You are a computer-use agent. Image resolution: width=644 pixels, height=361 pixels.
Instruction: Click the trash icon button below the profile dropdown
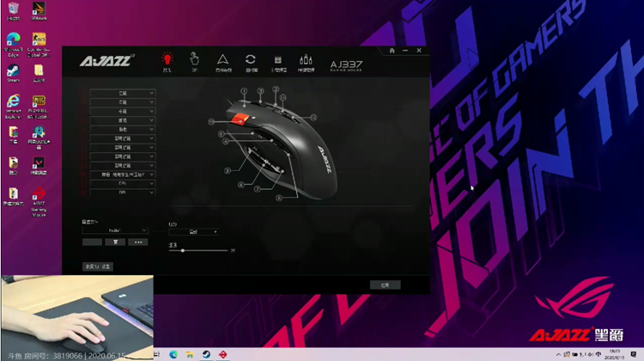coord(115,242)
